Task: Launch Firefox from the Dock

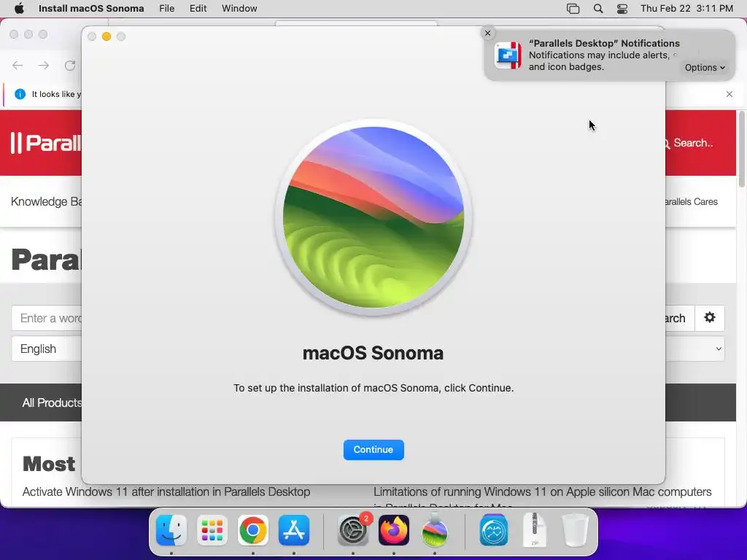Action: [x=393, y=530]
